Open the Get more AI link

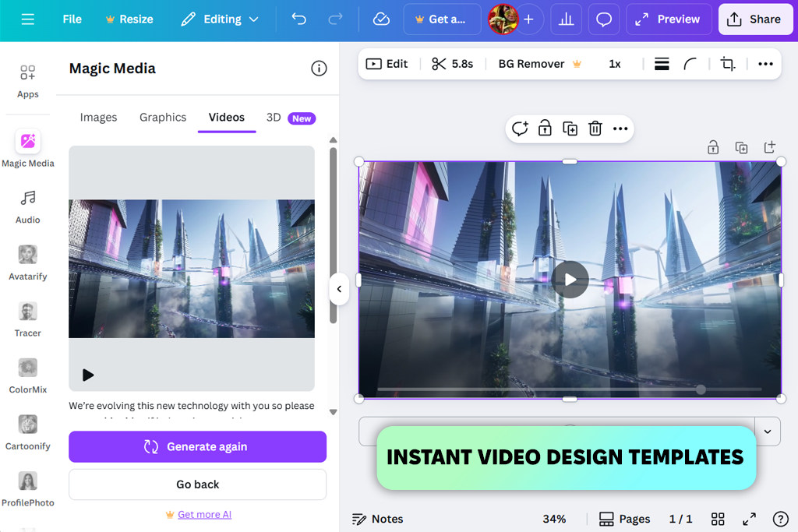click(205, 514)
